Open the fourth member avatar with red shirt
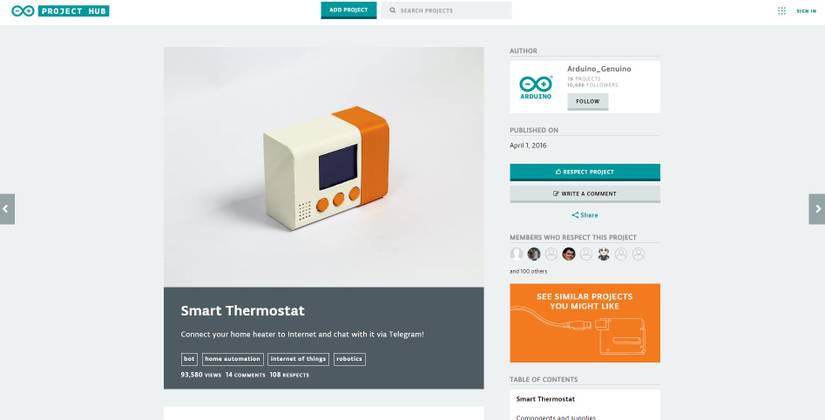 coord(568,254)
